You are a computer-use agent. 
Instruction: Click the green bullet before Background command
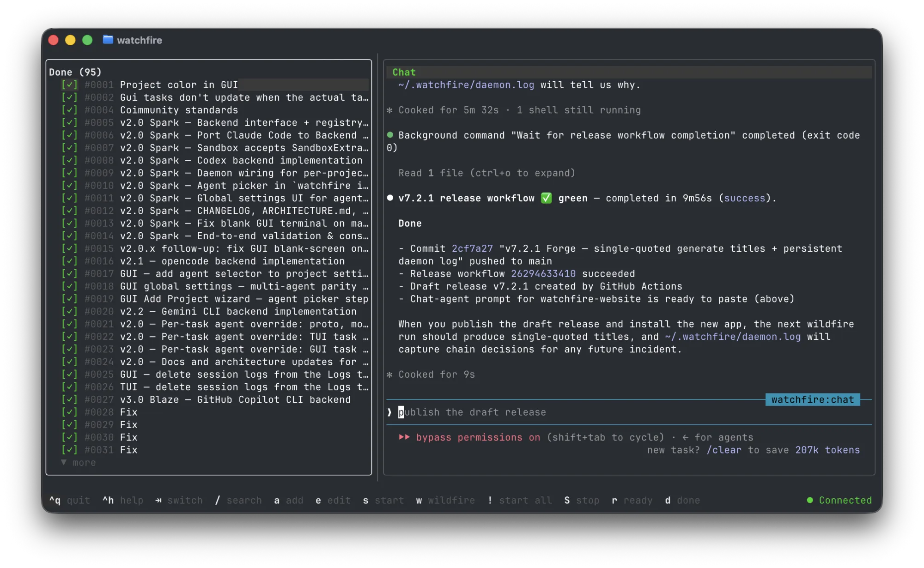click(390, 135)
